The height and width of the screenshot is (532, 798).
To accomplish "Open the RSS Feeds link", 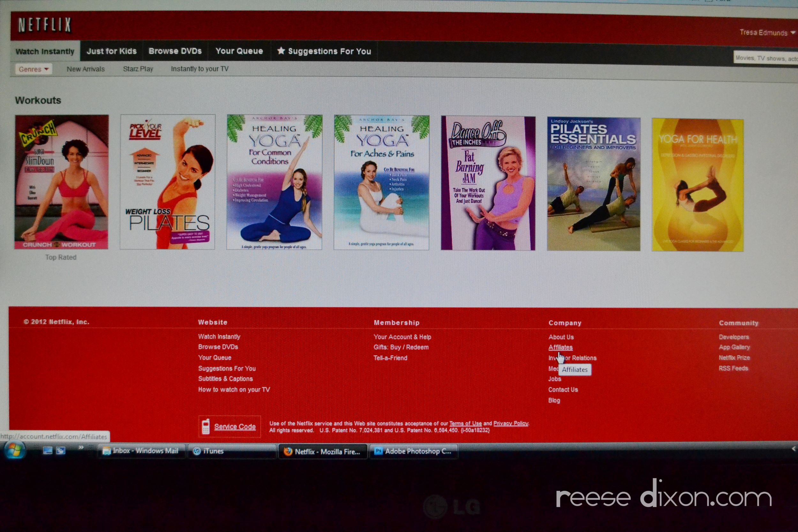I will click(x=734, y=368).
